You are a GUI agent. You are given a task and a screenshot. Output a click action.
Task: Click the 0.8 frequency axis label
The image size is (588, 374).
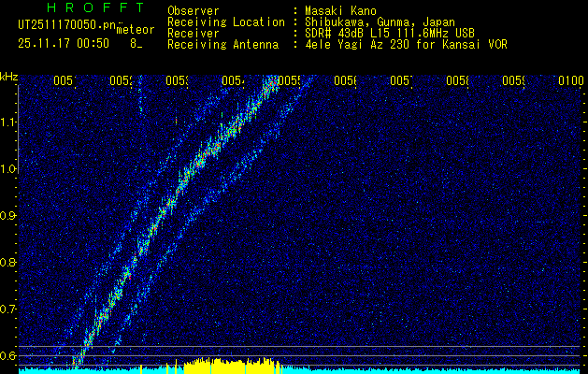click(x=8, y=262)
